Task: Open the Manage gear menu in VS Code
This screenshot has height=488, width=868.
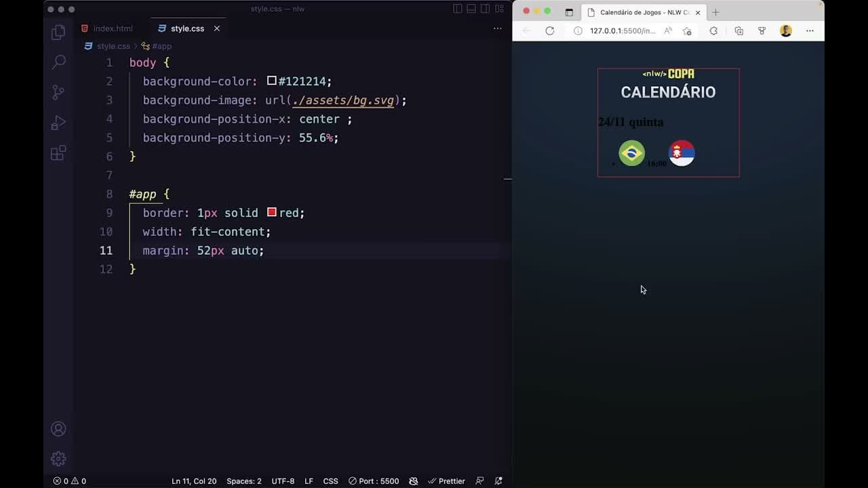Action: click(58, 459)
